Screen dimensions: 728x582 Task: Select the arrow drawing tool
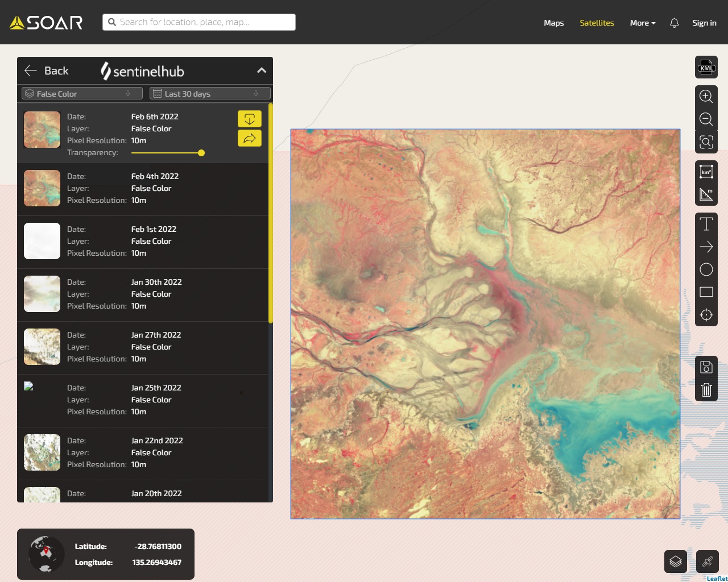[x=706, y=247]
